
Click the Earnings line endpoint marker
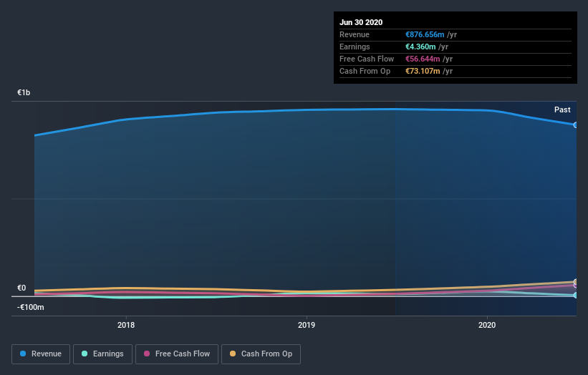(x=575, y=295)
